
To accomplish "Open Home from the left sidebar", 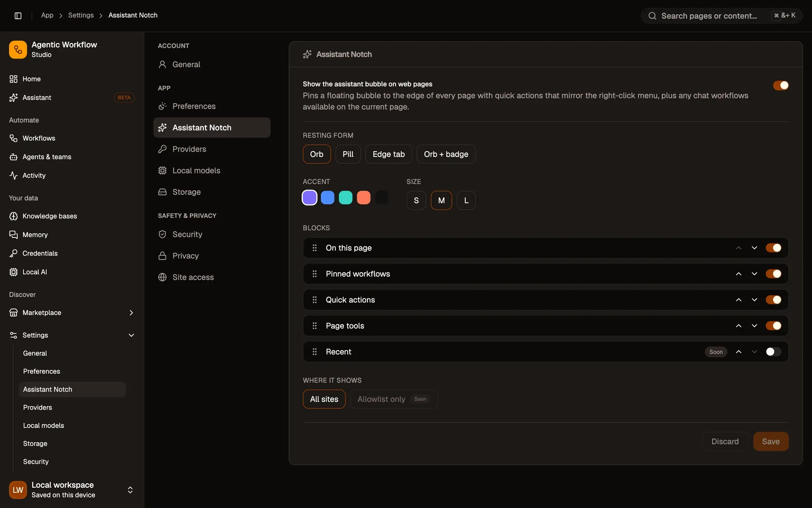I will (x=72, y=79).
